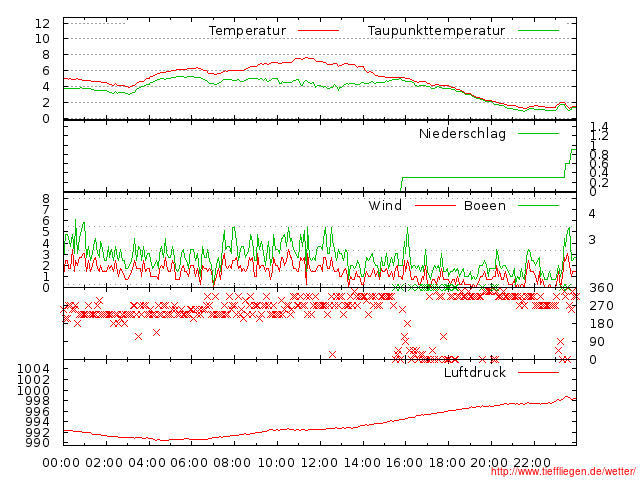Click the green Niederschlag legend line
The height and width of the screenshot is (480, 640).
538,133
